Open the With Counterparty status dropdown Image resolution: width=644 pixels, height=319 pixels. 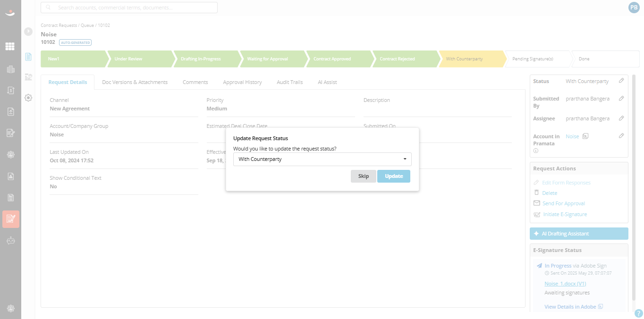point(322,159)
